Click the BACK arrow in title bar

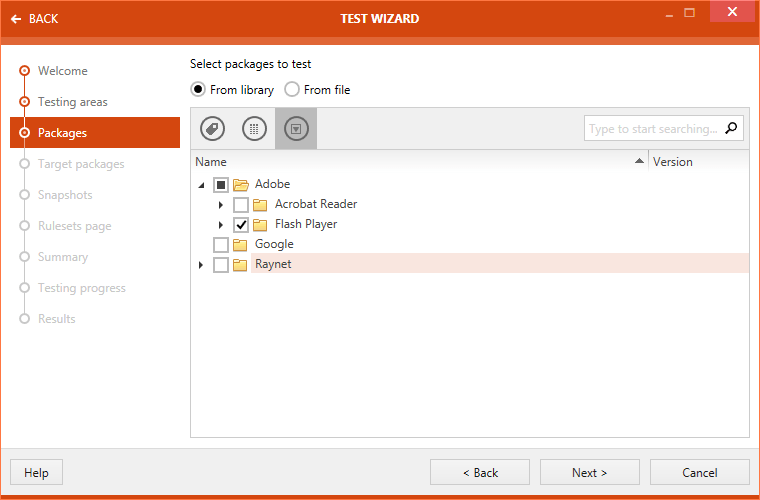(16, 19)
